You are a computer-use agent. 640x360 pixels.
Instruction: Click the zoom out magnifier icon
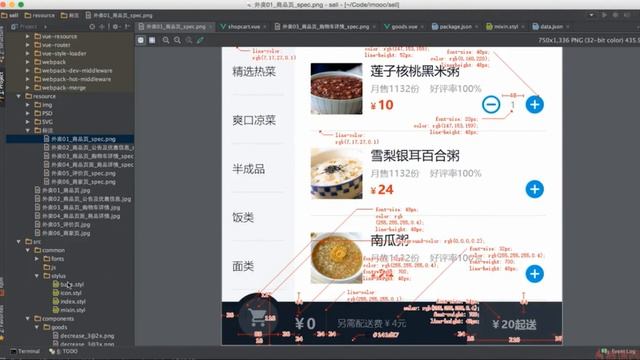pyautogui.click(x=177, y=40)
